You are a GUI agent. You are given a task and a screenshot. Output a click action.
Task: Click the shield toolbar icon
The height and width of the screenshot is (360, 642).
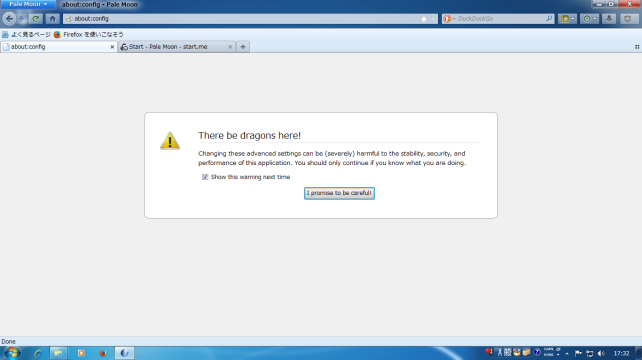tap(627, 19)
